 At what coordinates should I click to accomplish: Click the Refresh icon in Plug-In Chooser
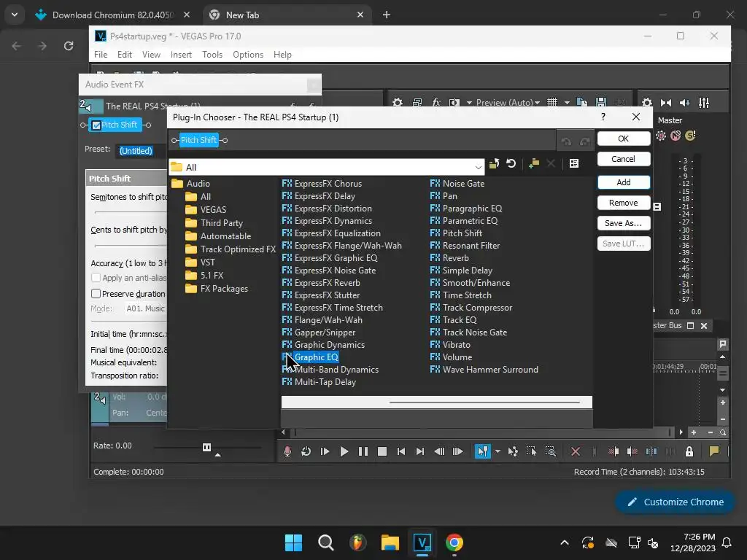(511, 164)
